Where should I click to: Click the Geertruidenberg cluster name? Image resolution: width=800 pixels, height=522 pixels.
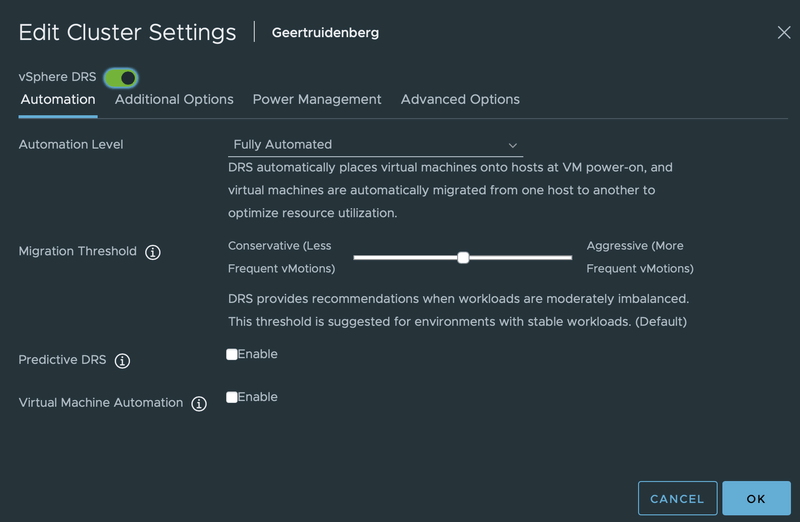pyautogui.click(x=325, y=33)
